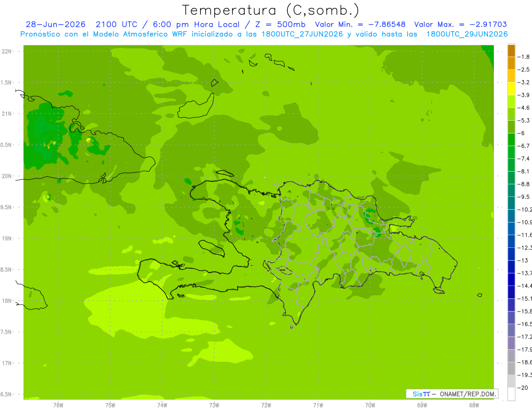
Task: Click the '2100 UTC' time text
Action: [116, 24]
